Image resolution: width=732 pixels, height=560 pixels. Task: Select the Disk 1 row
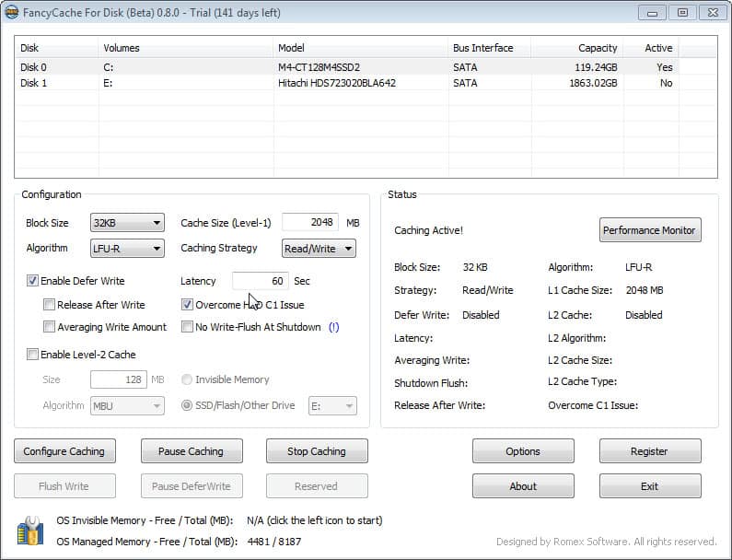(x=347, y=83)
